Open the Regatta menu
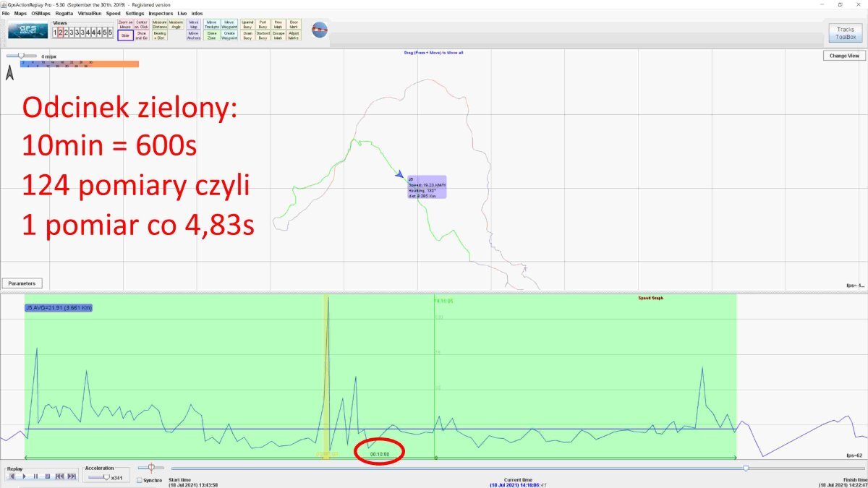Image resolution: width=868 pixels, height=488 pixels. tap(64, 14)
